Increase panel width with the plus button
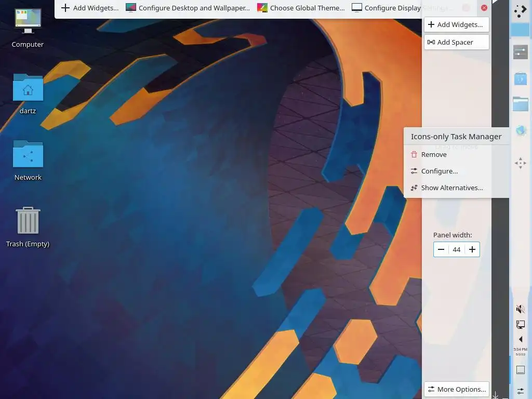Screen dimensions: 532x399 pos(472,249)
